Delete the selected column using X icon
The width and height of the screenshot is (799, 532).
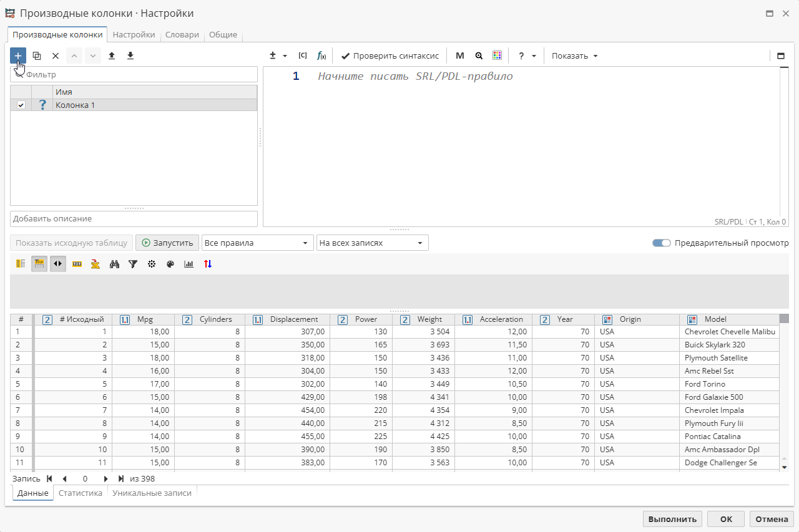pyautogui.click(x=55, y=56)
